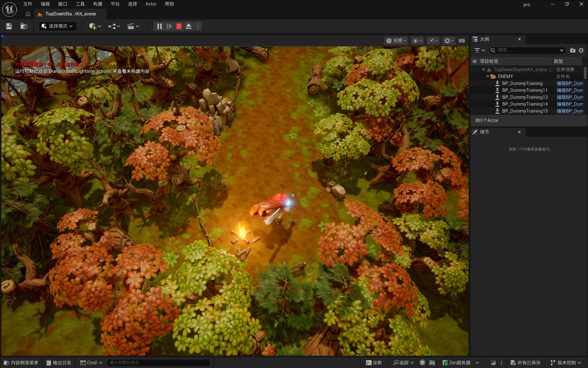Open the Cmd console type dropdown
The width and height of the screenshot is (588, 368).
(91, 363)
